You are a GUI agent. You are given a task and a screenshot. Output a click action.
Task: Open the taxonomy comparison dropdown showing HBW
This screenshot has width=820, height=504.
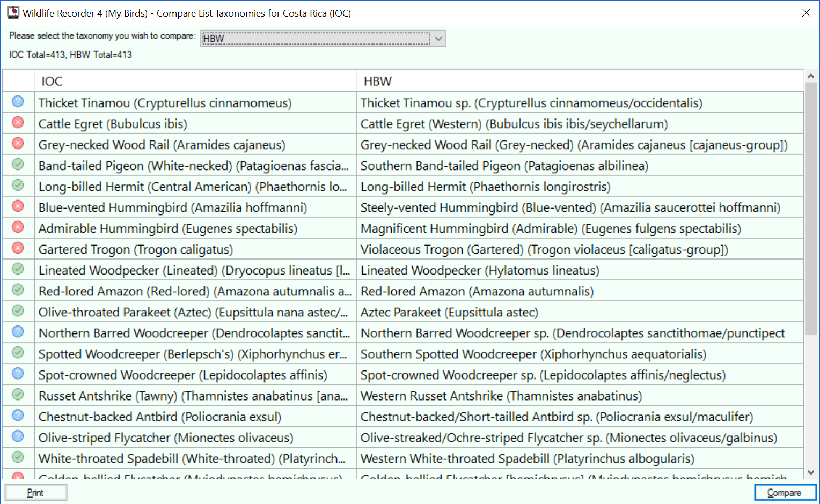323,38
